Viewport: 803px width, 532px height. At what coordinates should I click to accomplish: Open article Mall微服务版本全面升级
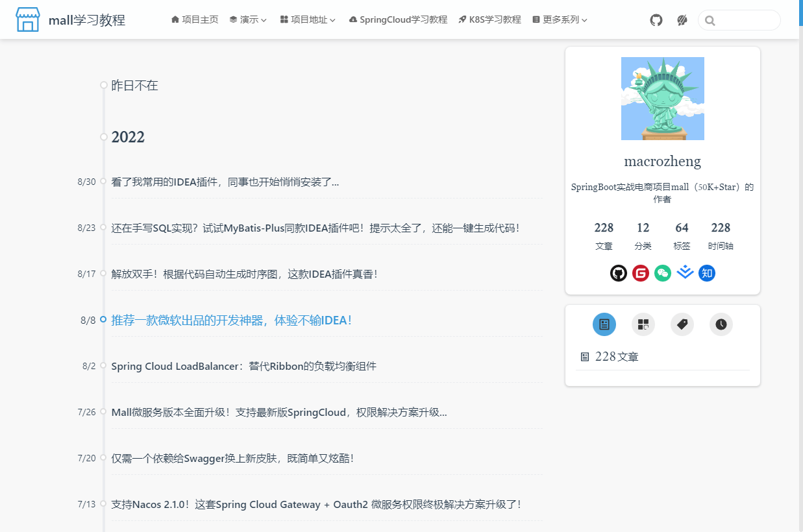click(279, 412)
